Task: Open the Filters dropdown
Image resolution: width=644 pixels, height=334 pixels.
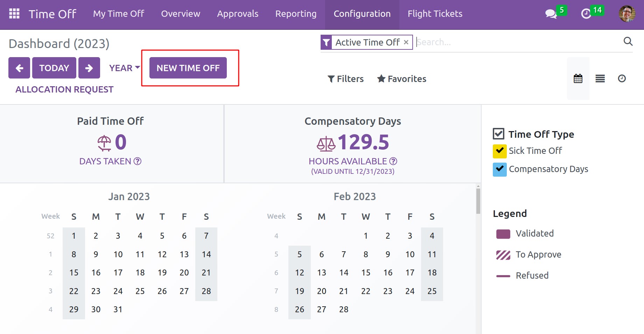Action: coord(345,79)
